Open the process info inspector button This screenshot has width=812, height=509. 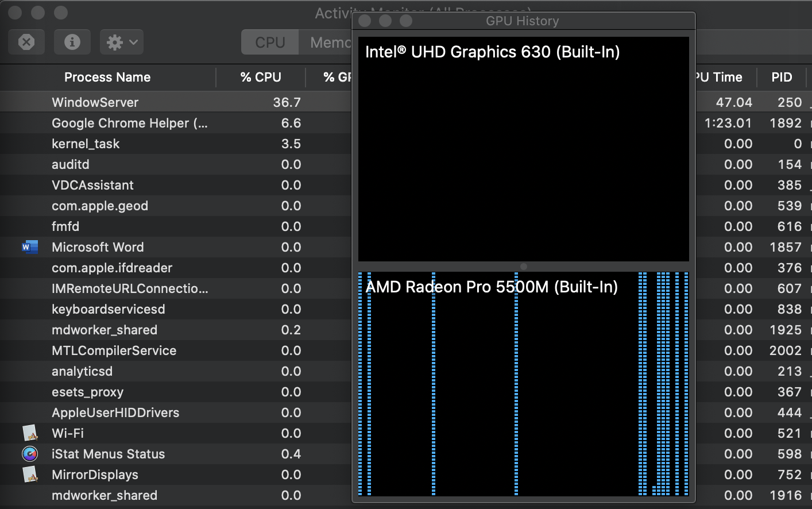click(x=72, y=42)
